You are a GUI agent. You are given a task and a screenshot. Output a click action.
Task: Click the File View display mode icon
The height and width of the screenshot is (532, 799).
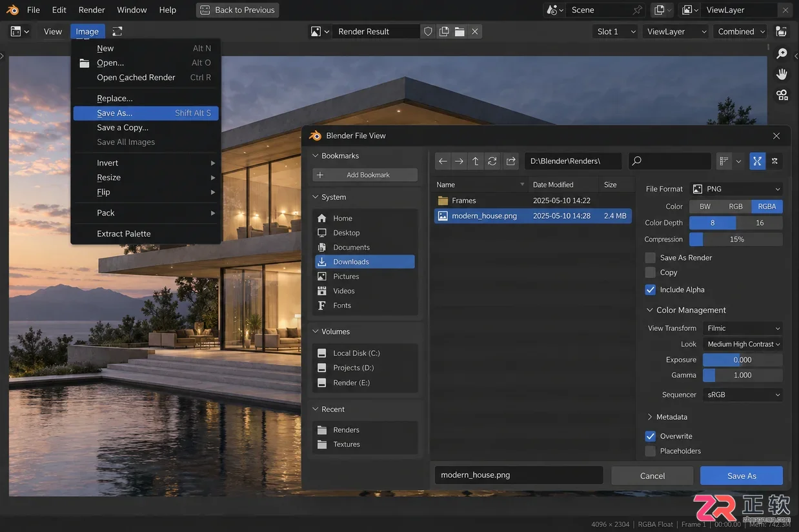click(x=724, y=161)
